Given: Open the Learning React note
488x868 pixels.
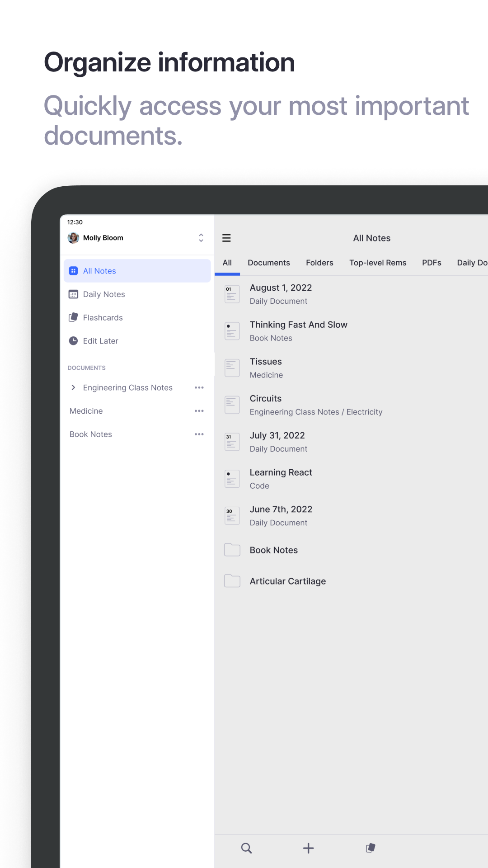Looking at the screenshot, I should (351, 479).
